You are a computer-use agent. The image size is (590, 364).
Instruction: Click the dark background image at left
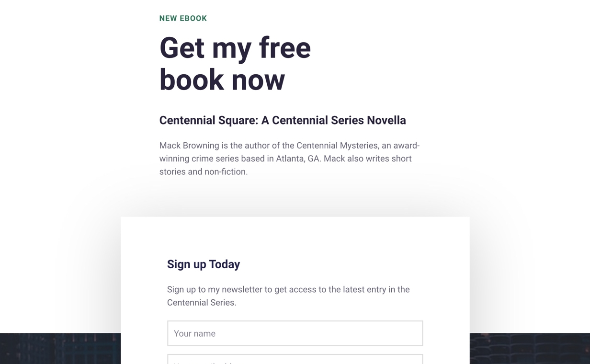tap(60, 349)
